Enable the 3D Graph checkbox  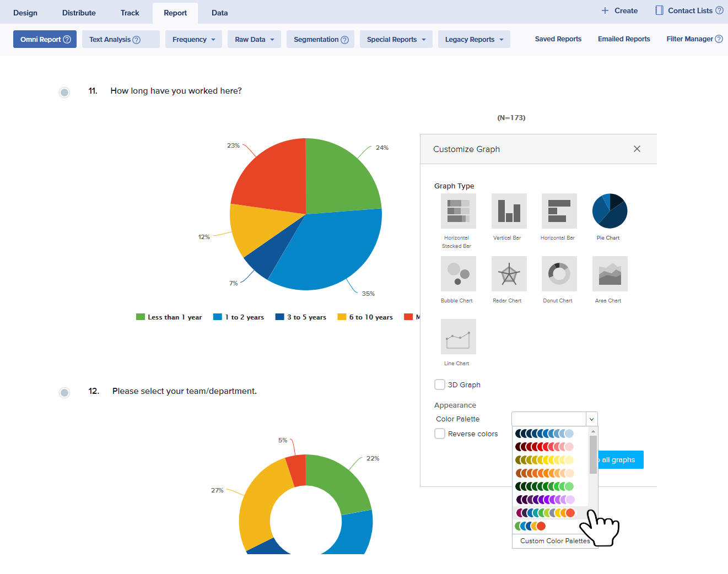point(440,385)
